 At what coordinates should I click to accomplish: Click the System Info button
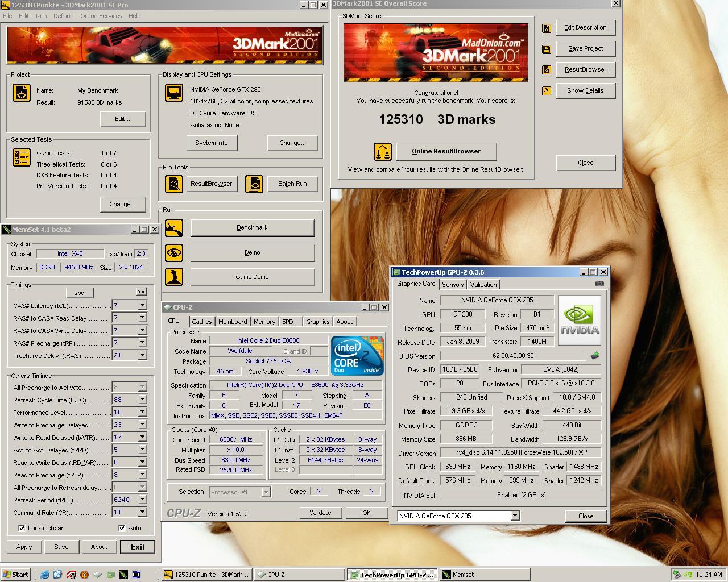[212, 143]
